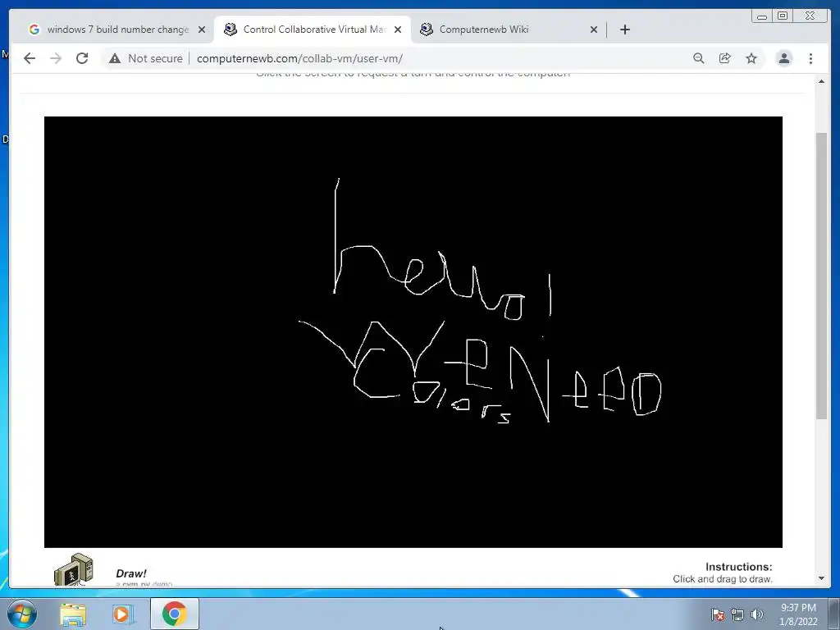The height and width of the screenshot is (630, 840).
Task: Switch to the Computernewb Wiki tab
Action: [x=508, y=30]
